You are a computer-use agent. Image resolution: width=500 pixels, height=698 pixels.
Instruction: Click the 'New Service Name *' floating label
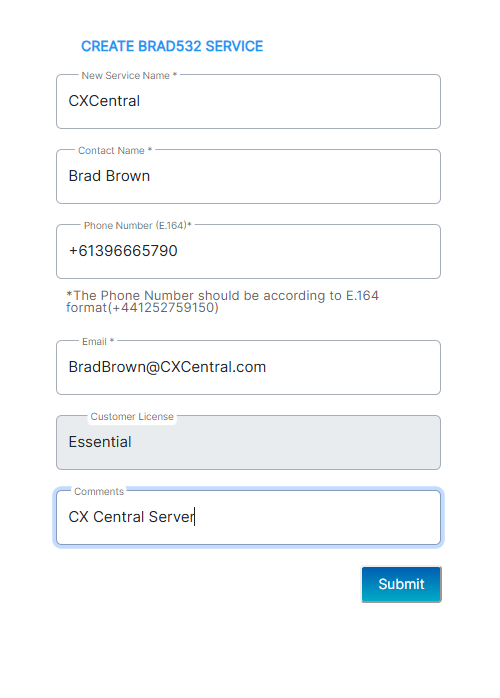(129, 76)
